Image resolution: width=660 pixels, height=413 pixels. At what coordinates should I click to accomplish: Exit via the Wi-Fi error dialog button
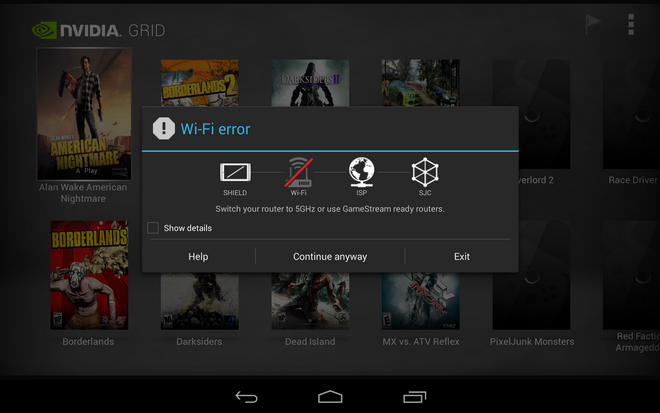(462, 256)
